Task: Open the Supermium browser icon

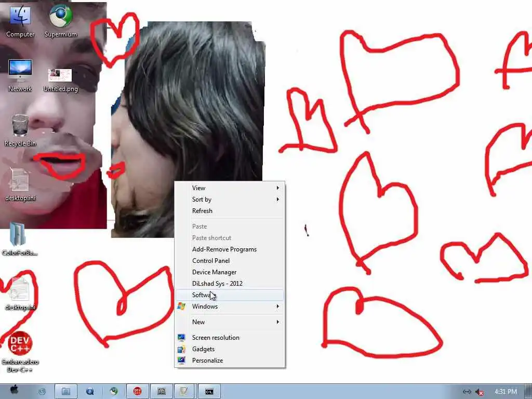Action: pos(61,21)
